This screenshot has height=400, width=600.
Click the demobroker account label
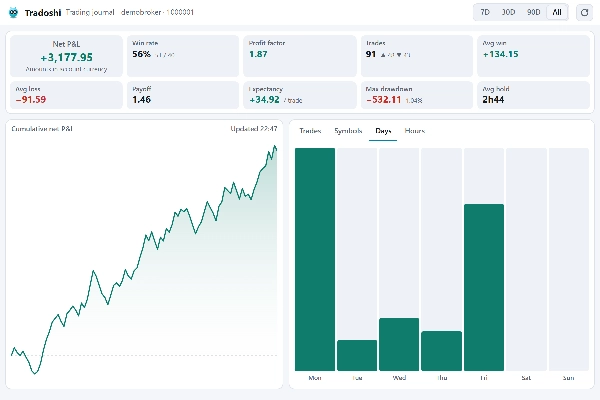(x=157, y=12)
